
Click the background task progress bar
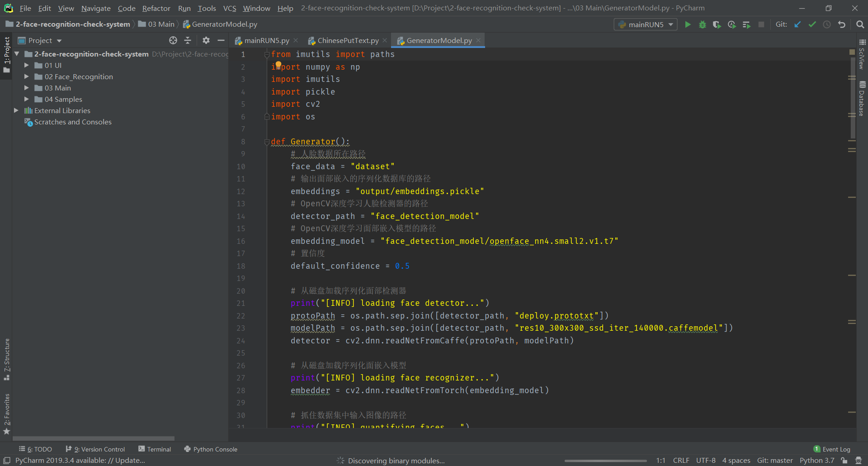coord(605,461)
